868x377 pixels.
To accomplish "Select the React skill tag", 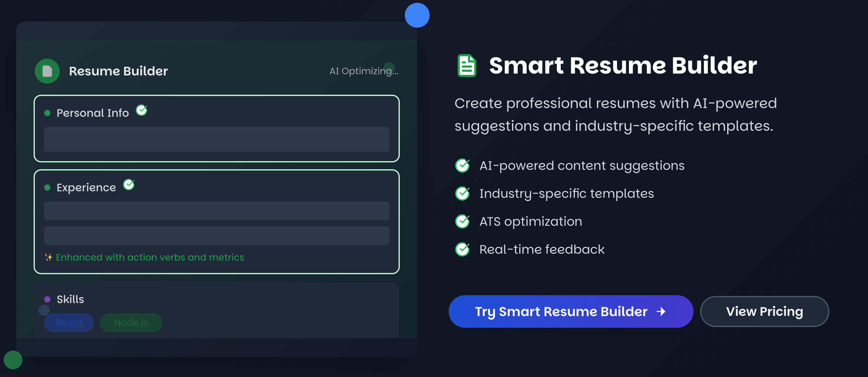I will [69, 322].
